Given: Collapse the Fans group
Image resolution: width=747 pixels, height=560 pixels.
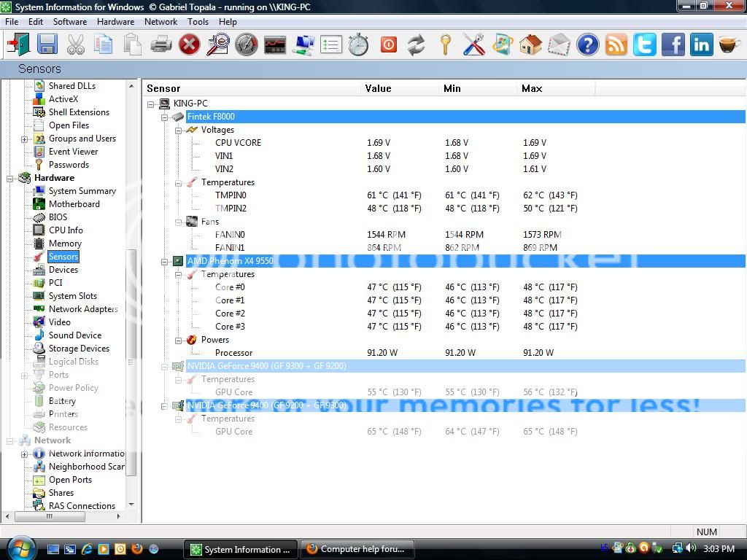Looking at the screenshot, I should [178, 222].
